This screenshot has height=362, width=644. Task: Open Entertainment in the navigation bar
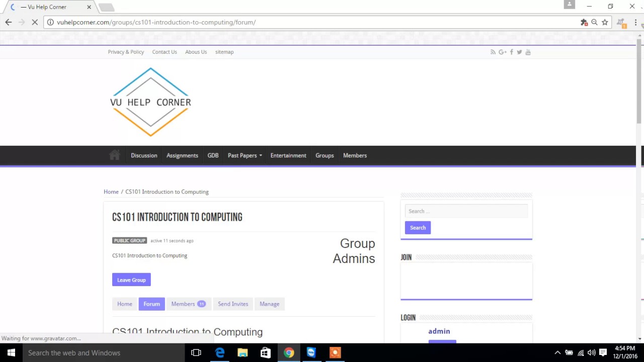(288, 155)
